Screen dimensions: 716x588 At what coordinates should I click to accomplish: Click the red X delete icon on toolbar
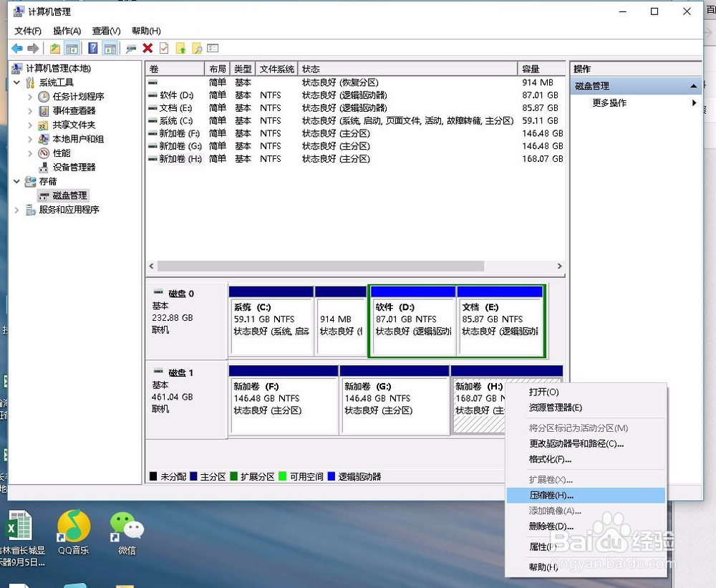[148, 48]
